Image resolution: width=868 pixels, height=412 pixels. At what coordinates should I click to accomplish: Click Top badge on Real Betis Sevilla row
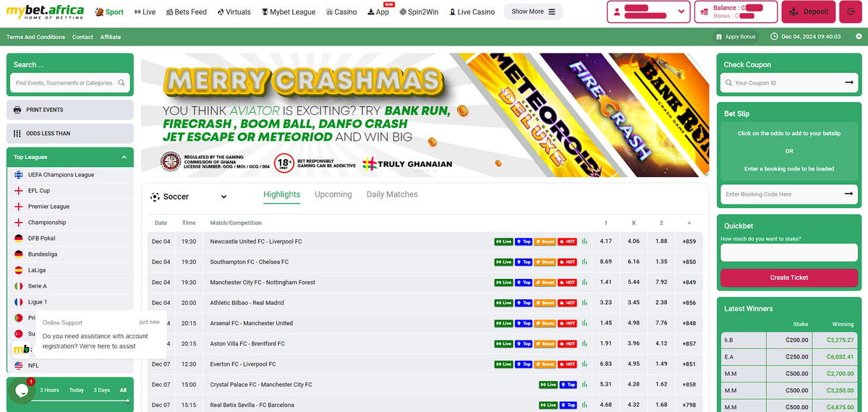[568, 405]
